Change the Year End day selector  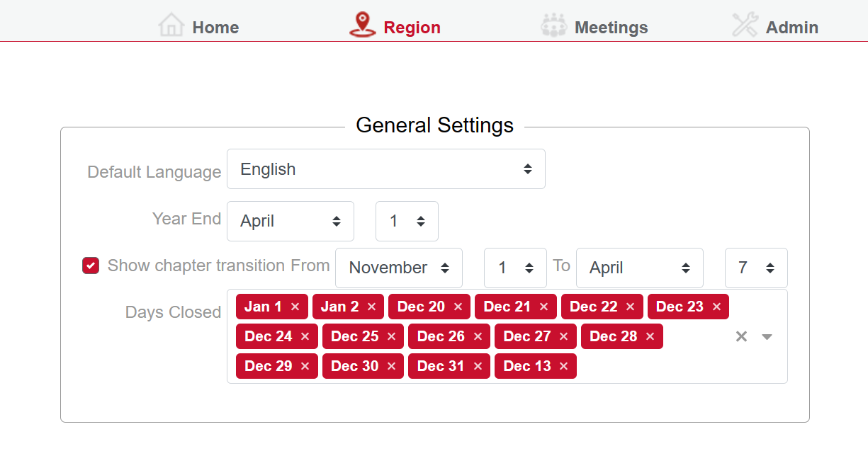(x=407, y=221)
